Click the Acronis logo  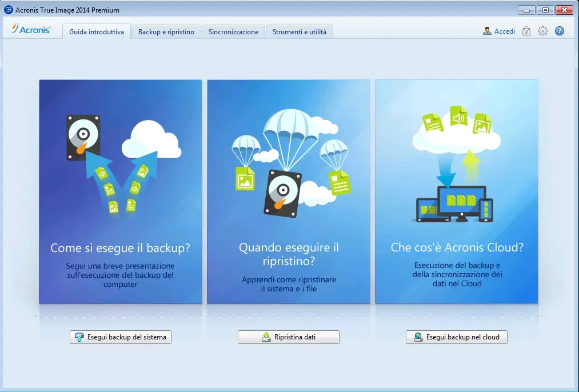(31, 30)
